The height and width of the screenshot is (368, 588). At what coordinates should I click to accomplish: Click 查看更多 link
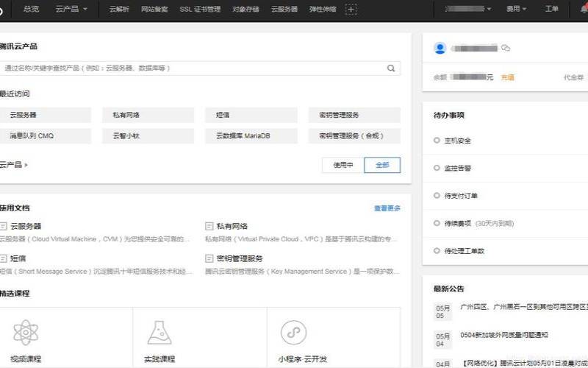click(x=387, y=208)
